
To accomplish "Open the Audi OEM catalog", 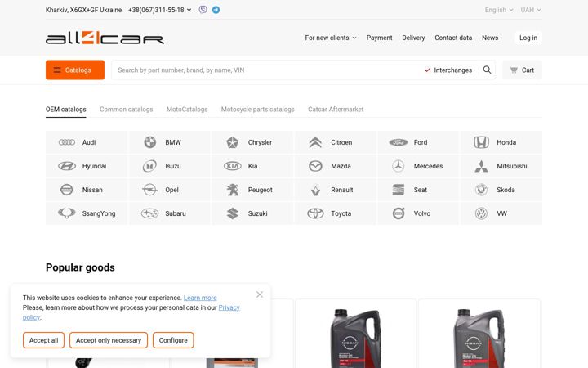I will click(87, 142).
